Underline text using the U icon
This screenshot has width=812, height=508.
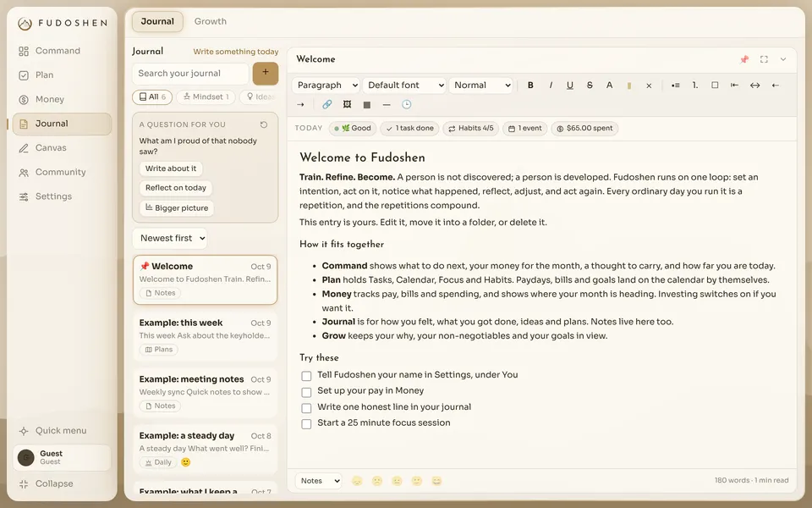[569, 85]
